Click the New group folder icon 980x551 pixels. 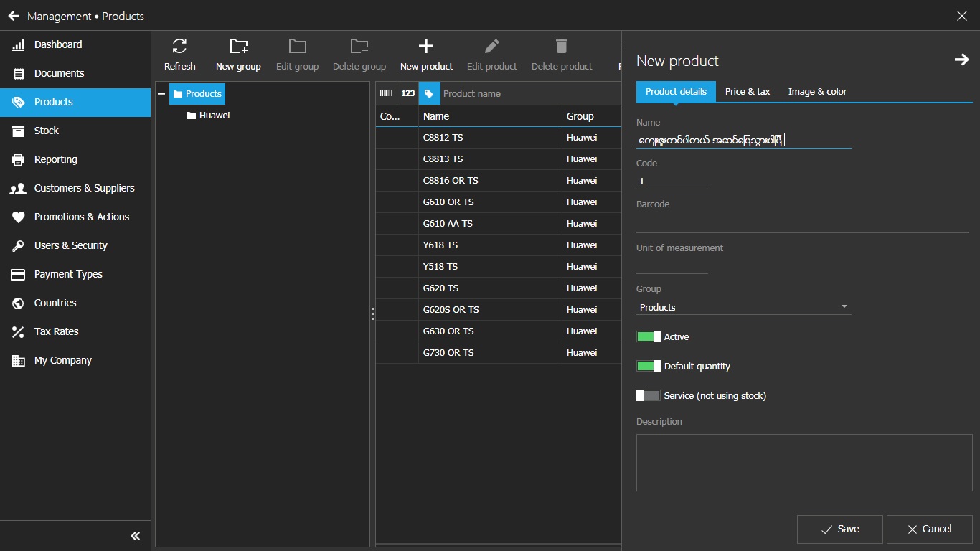point(238,47)
